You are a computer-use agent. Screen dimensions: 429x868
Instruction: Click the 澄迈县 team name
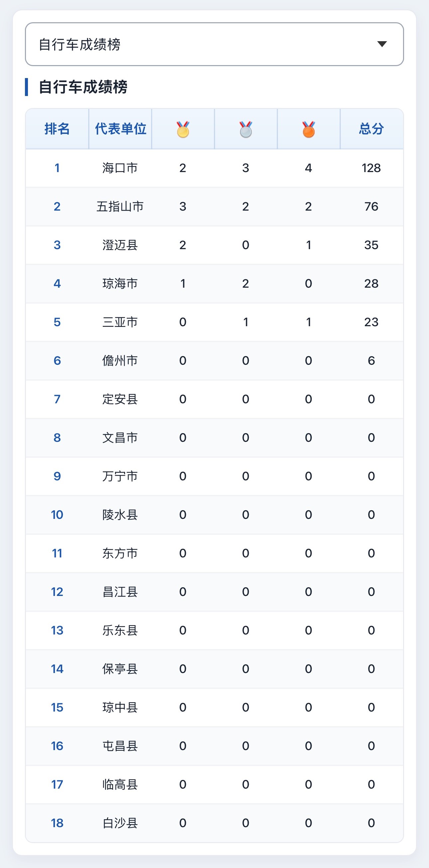pos(120,245)
